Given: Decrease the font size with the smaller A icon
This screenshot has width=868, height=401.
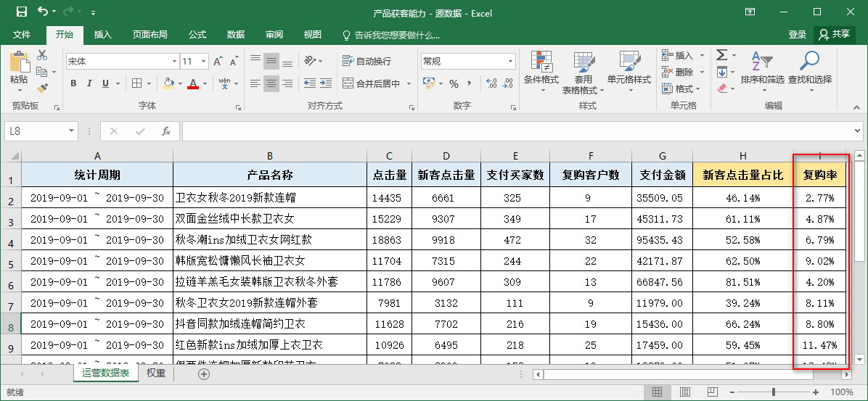Looking at the screenshot, I should (234, 62).
